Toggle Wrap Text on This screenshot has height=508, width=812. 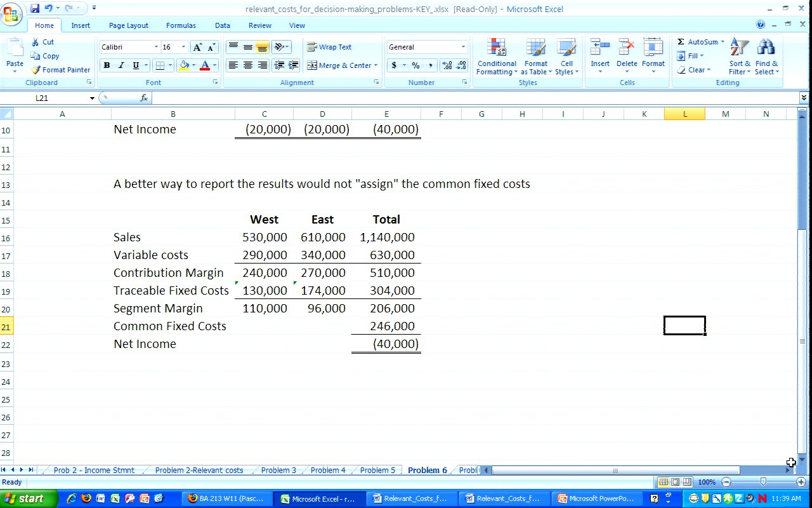point(329,47)
